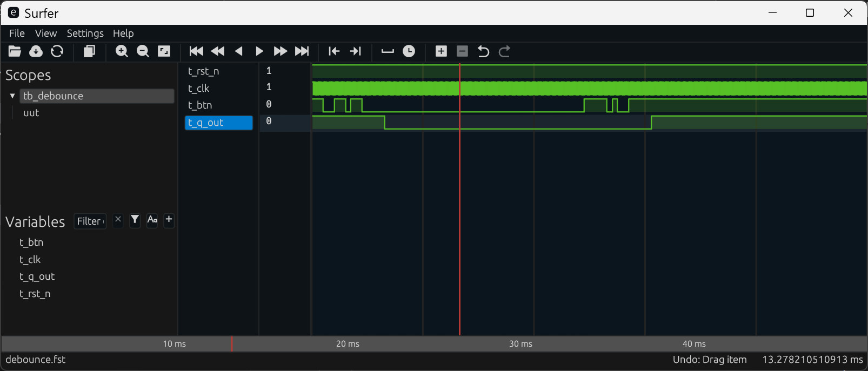The image size is (868, 371).
Task: Add a timeline clock icon
Action: [x=409, y=51]
